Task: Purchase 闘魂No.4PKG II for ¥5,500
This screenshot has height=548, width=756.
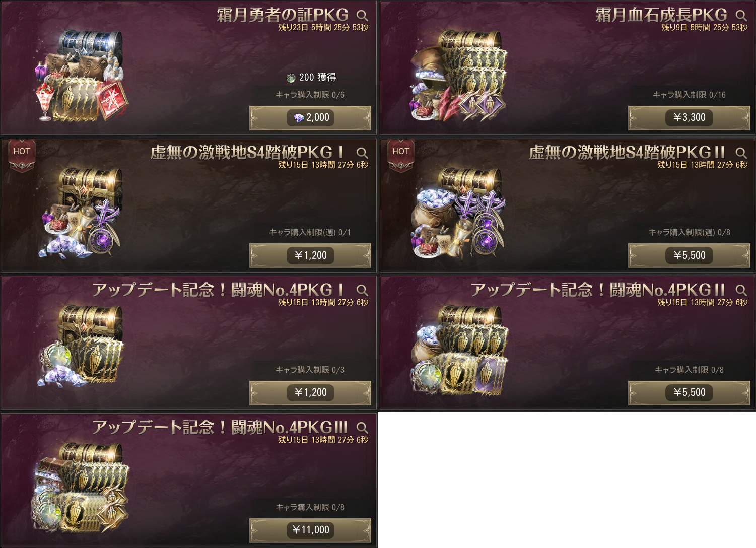Action: click(689, 393)
